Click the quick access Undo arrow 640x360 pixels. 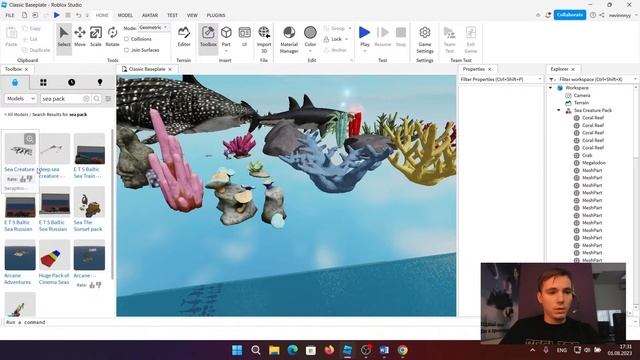tap(78, 15)
